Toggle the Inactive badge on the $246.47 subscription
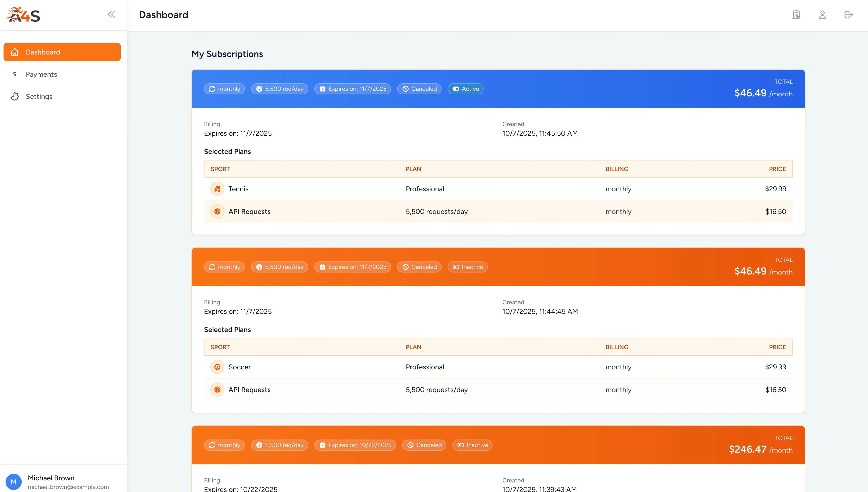Viewport: 868px width, 492px height. 472,445
